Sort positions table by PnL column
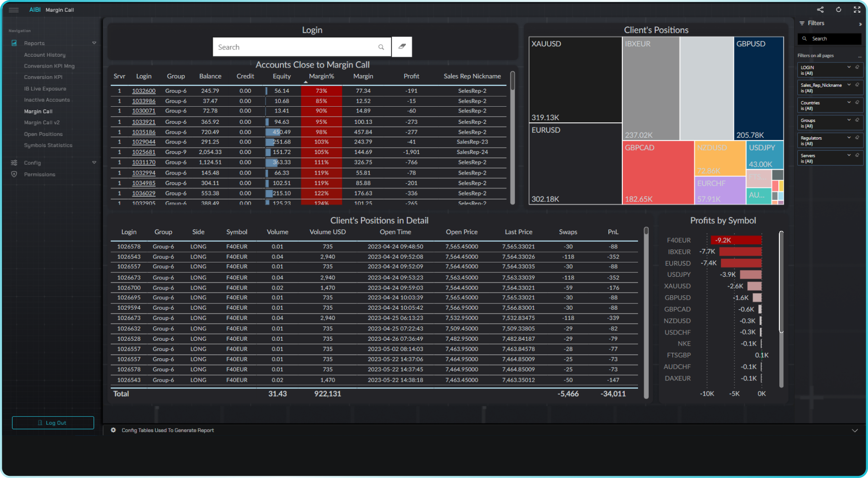 point(613,232)
